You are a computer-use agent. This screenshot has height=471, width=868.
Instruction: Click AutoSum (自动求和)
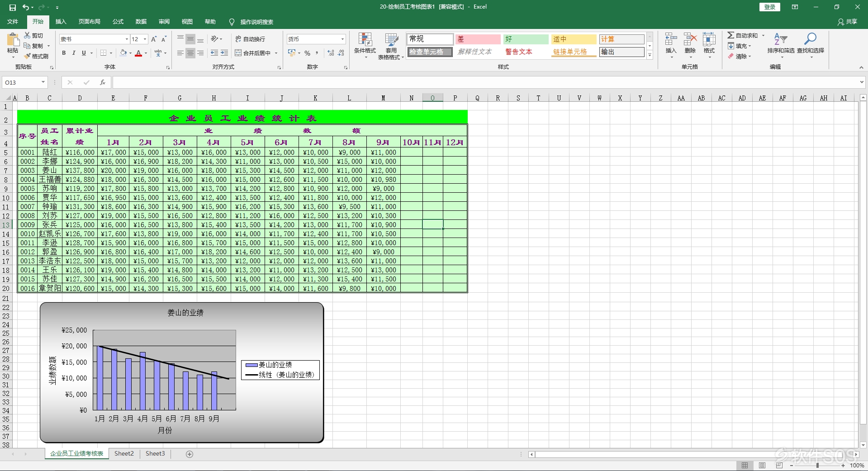(742, 35)
